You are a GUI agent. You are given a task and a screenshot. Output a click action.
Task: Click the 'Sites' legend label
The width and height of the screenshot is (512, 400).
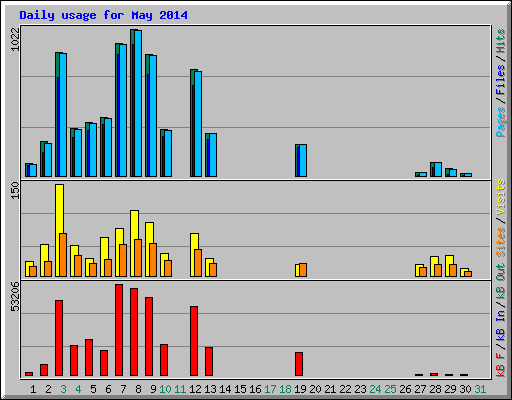[501, 242]
